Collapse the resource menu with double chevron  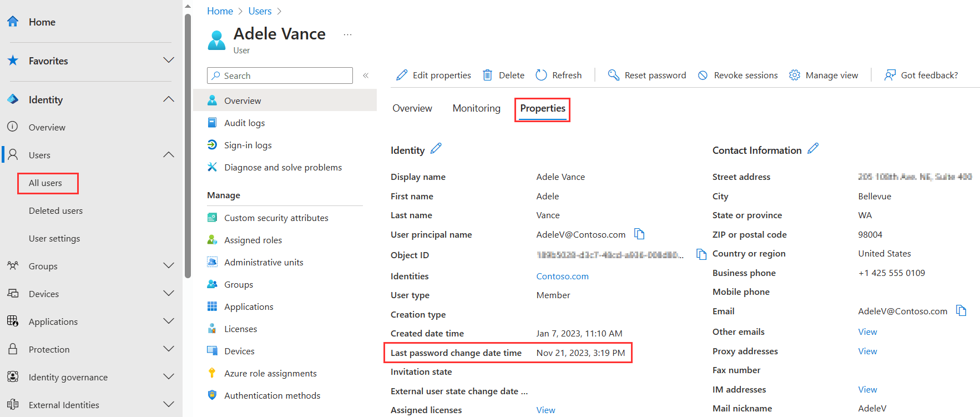click(x=366, y=76)
